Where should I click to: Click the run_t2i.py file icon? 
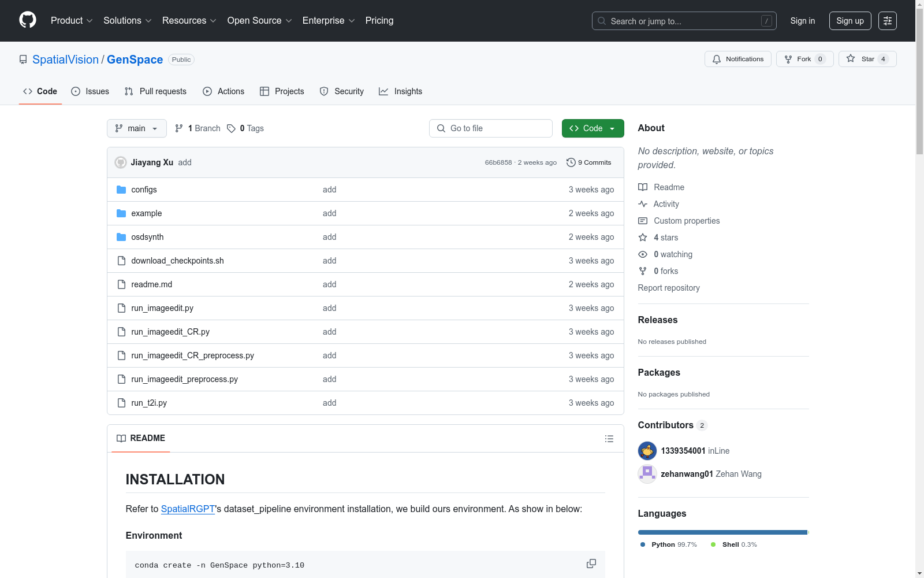coord(121,403)
